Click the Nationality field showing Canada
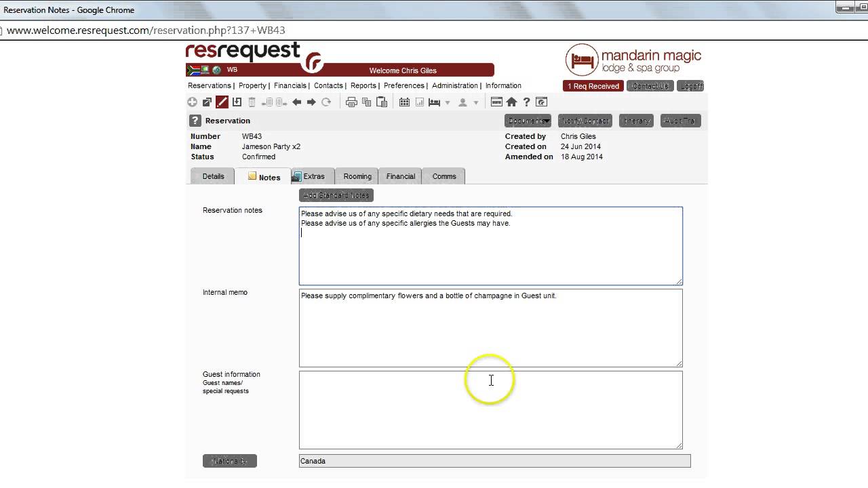868x488 pixels. point(495,461)
